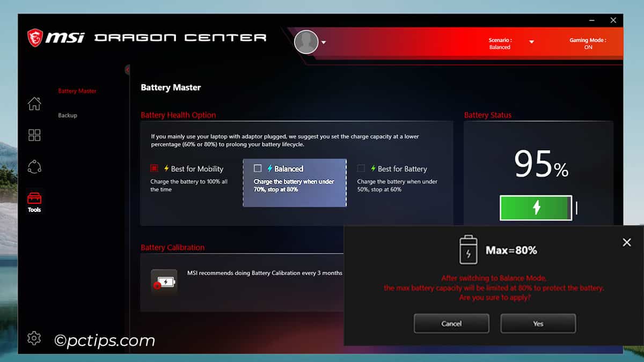Click the battery calibration icon

(164, 281)
